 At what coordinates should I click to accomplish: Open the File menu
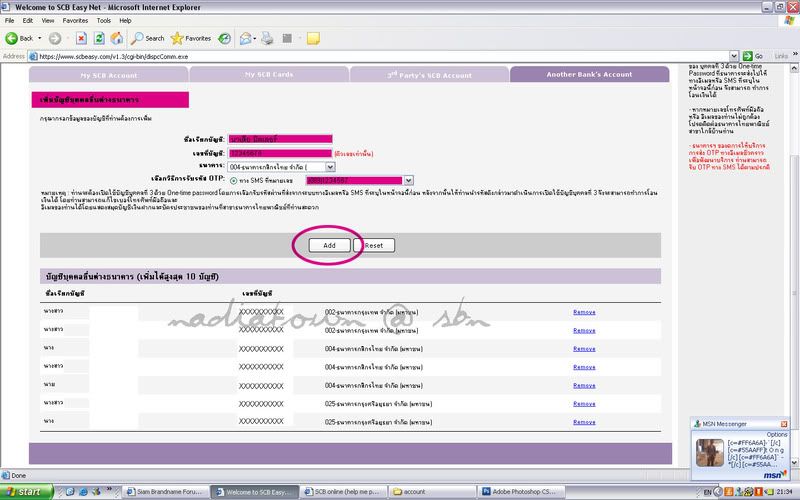tap(9, 20)
